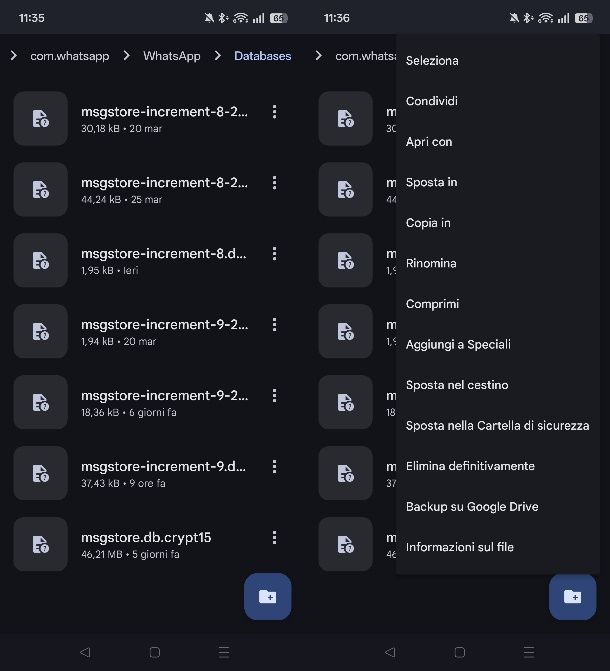The width and height of the screenshot is (610, 671).
Task: Tap recents navigation icon on the 11:36 screen
Action: point(529,652)
